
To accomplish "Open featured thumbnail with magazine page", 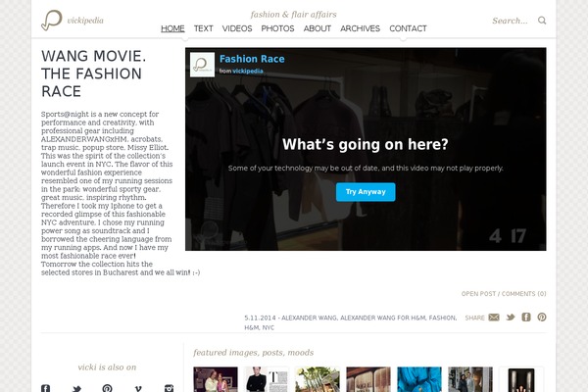I will [x=267, y=379].
